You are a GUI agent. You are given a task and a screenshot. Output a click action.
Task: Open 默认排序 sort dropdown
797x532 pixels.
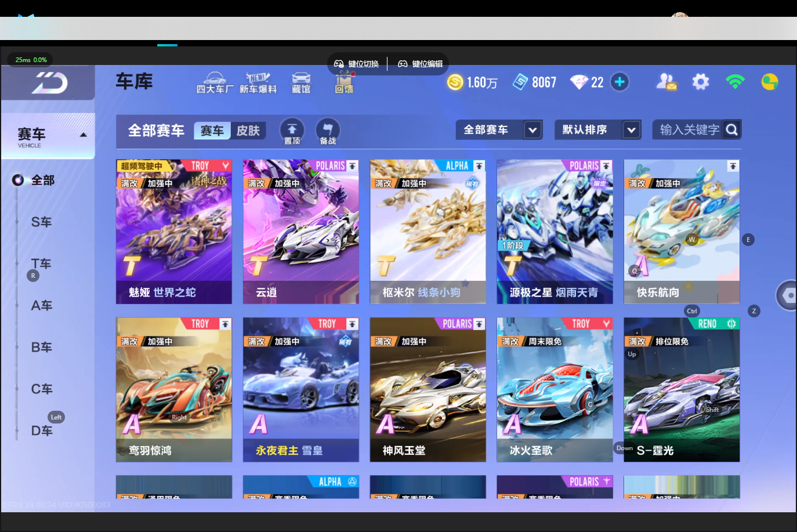598,129
